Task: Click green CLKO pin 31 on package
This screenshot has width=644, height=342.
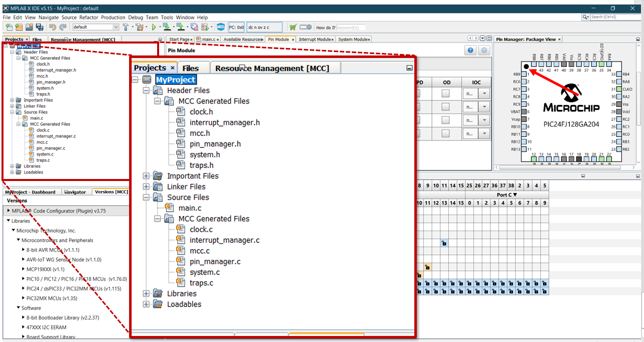Action: [x=619, y=89]
